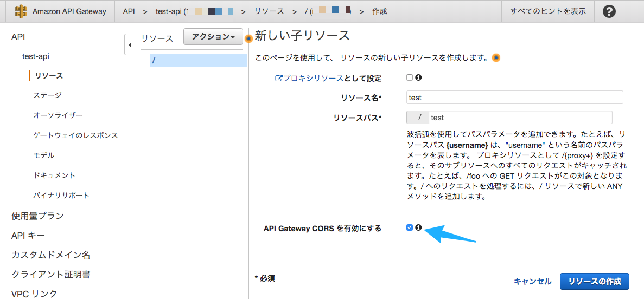Viewport: 644px width, 299px height.
Task: Click orange hint dot after page description
Action: (495, 58)
